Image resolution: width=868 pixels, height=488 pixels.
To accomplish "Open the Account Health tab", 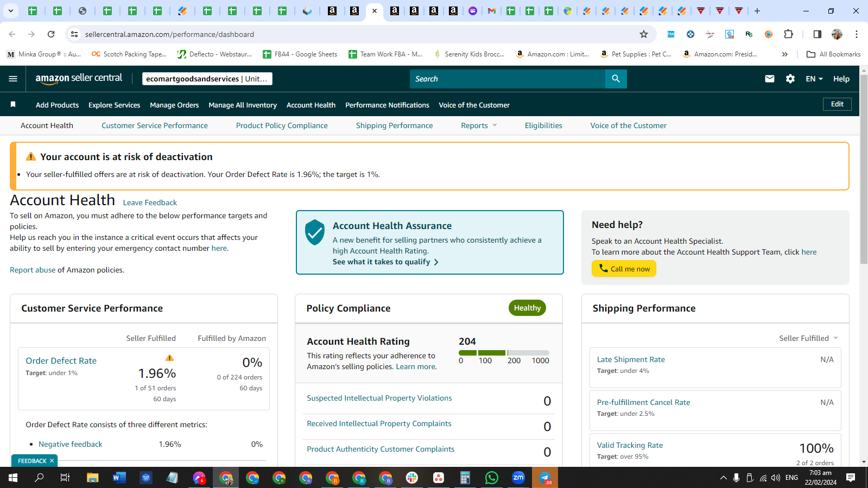I will tap(47, 125).
